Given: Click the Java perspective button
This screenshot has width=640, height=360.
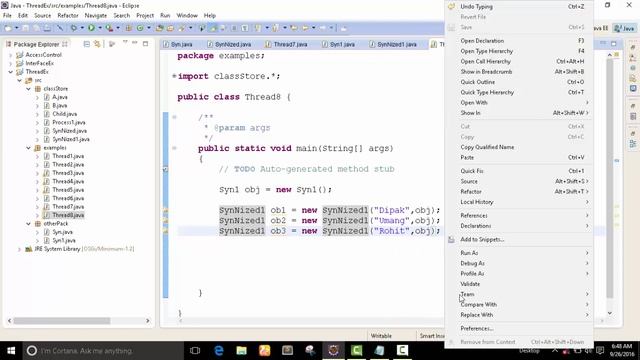Looking at the screenshot, I should click(624, 28).
